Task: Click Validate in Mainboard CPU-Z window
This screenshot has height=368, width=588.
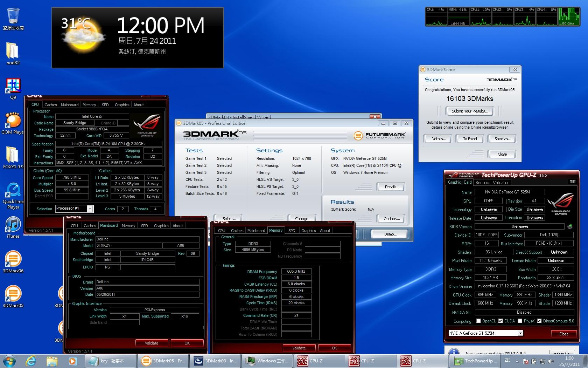Action: pos(152,343)
